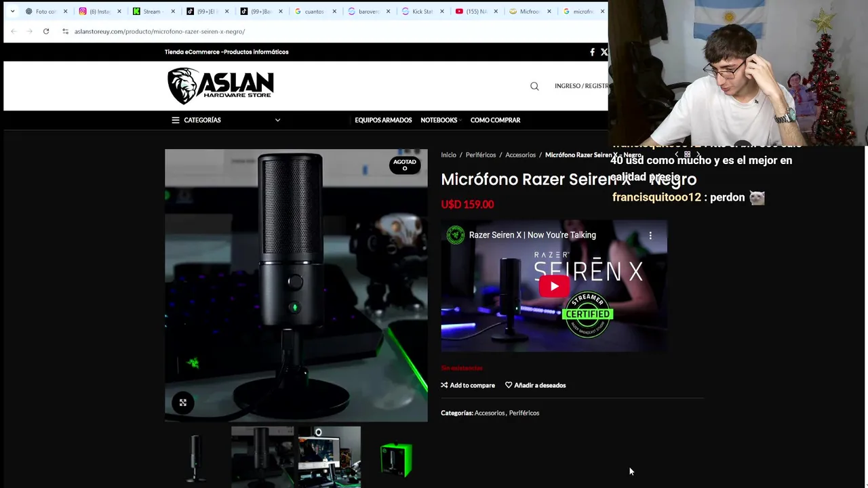Play the Razer Seiren X YouTube video
Image resolution: width=868 pixels, height=488 pixels.
[554, 286]
